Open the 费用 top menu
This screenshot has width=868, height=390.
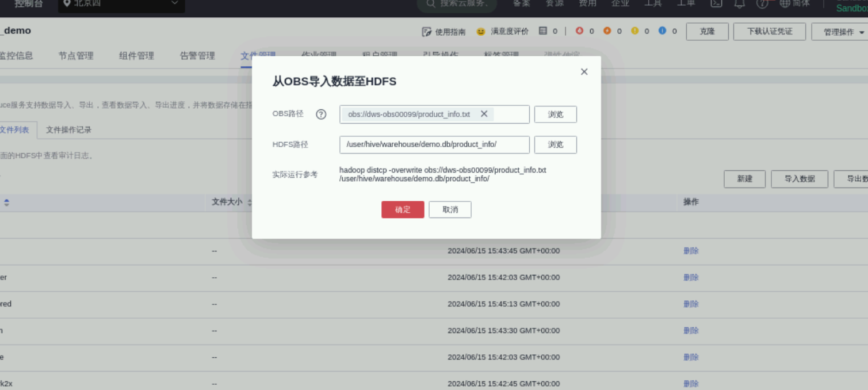(x=587, y=3)
